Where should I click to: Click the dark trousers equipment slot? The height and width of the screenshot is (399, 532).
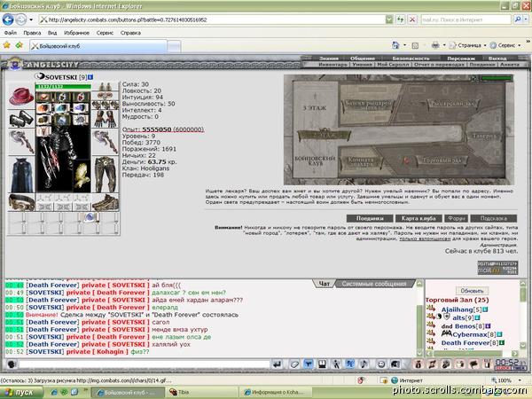pos(106,175)
